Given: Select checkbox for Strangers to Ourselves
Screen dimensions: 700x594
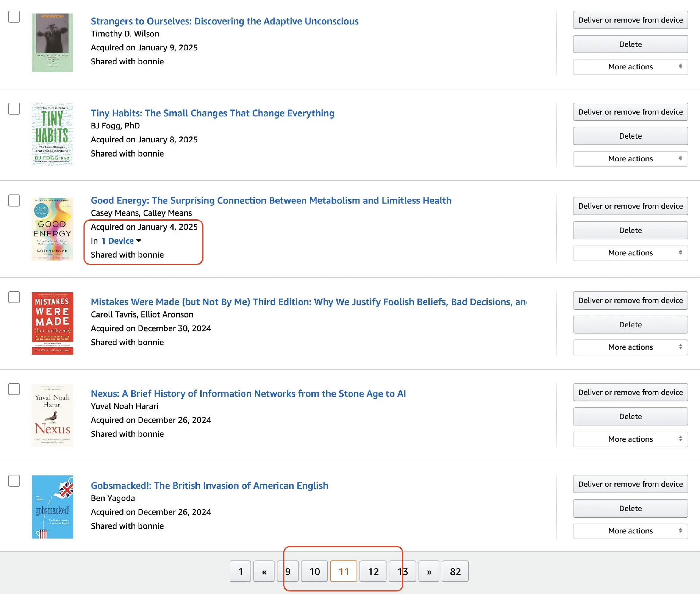Looking at the screenshot, I should 14,17.
